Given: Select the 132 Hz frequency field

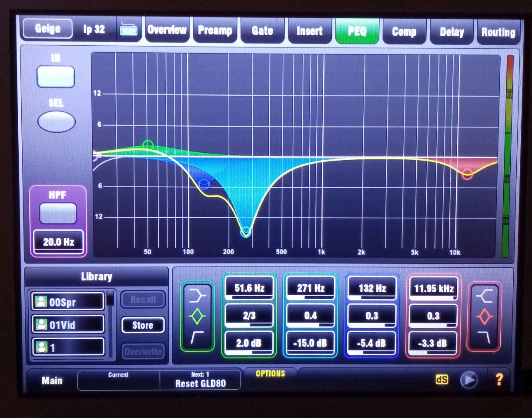Looking at the screenshot, I should tap(372, 288).
